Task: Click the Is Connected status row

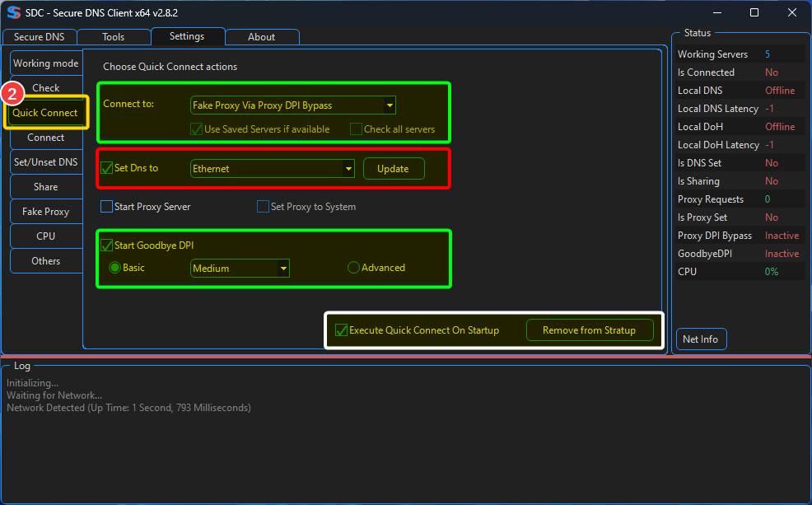Action: 740,72
